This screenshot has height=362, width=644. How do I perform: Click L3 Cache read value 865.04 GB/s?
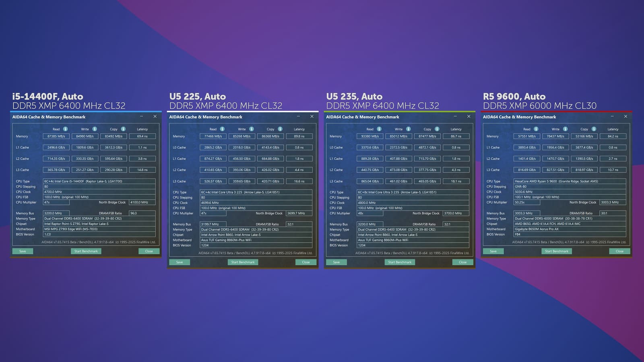pyautogui.click(x=370, y=181)
